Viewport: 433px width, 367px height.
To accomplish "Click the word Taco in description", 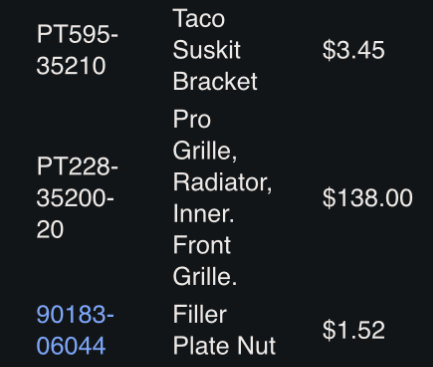I will pyautogui.click(x=199, y=18).
